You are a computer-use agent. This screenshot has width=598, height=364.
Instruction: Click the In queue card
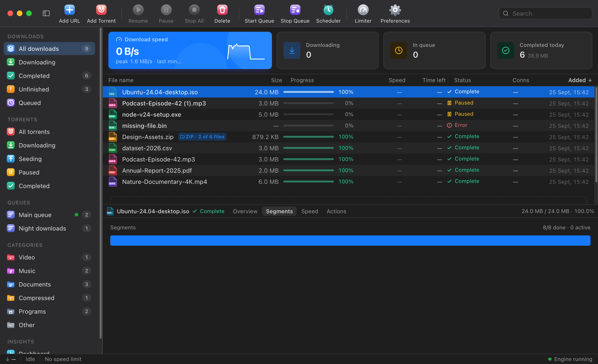point(434,50)
